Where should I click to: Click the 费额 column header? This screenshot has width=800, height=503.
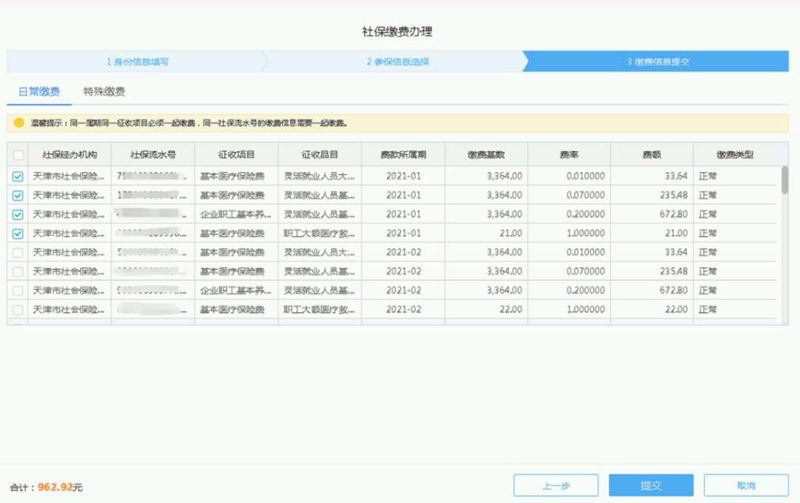(x=651, y=155)
